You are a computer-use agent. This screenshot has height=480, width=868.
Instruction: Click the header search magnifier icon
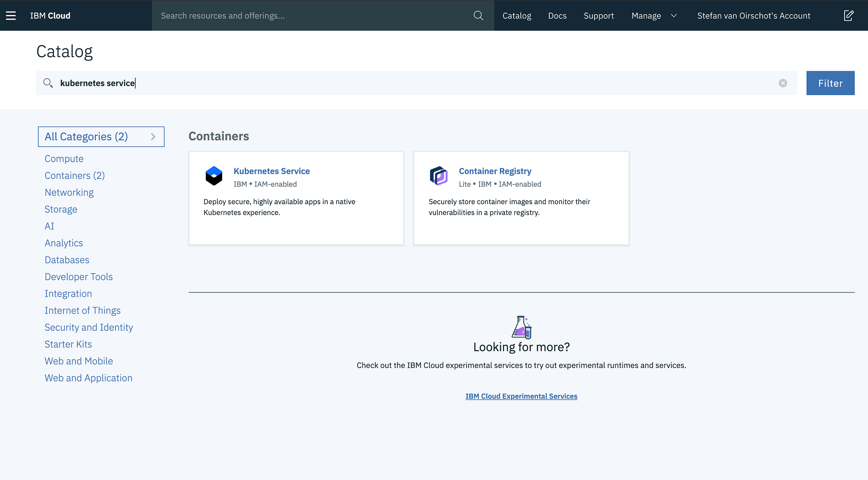pyautogui.click(x=478, y=16)
